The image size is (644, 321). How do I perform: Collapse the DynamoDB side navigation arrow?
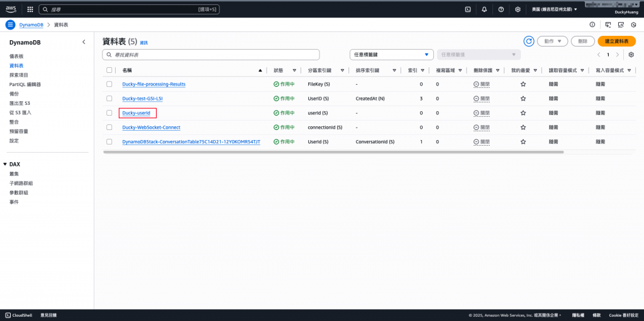pyautogui.click(x=84, y=42)
